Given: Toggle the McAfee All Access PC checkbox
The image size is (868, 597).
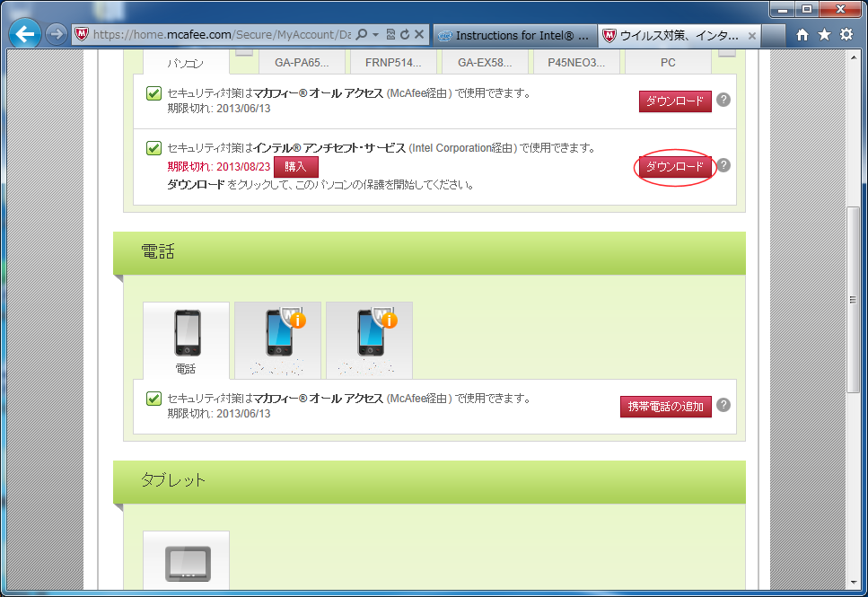Looking at the screenshot, I should 153,93.
